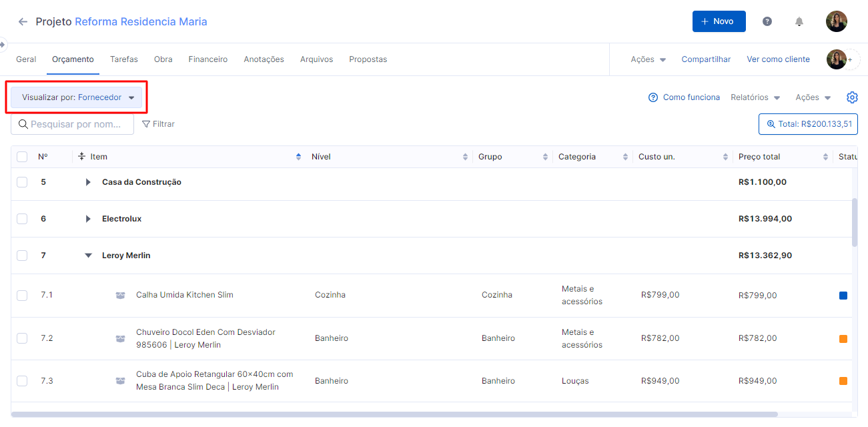Open the help question mark icon
868x427 pixels.
click(x=767, y=21)
